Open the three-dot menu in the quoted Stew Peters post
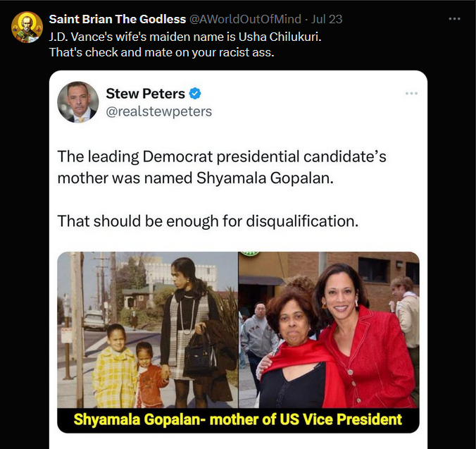Viewport: 476px width, 449px height. 411,94
